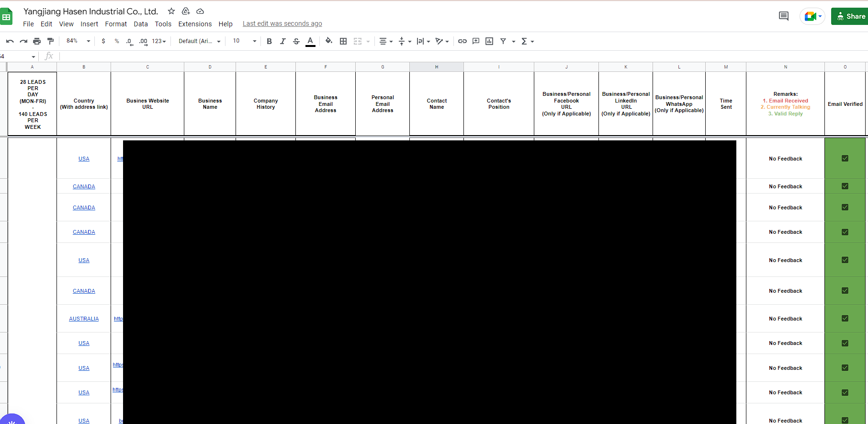Click the Share button
This screenshot has width=868, height=424.
point(850,16)
